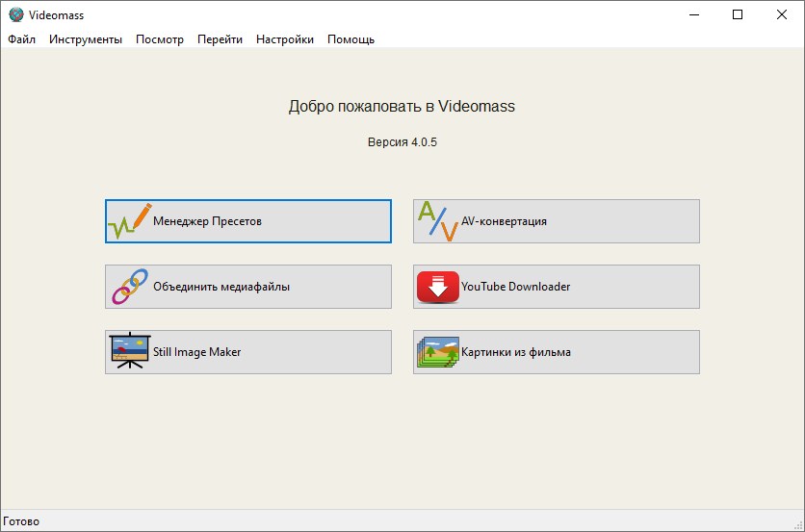
Task: Open the Инструменты menu
Action: click(x=86, y=39)
